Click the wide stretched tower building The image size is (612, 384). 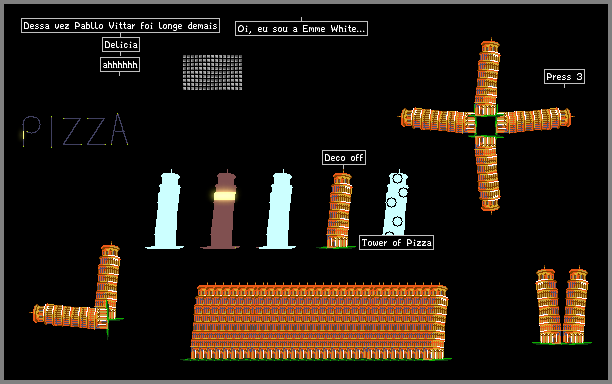point(319,322)
